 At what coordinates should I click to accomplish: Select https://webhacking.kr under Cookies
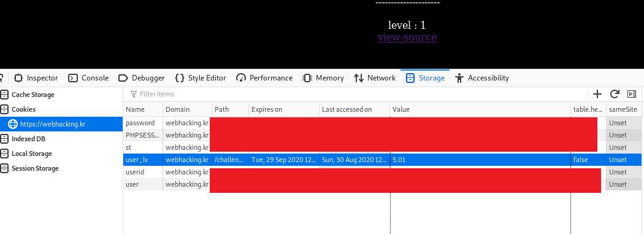point(61,124)
